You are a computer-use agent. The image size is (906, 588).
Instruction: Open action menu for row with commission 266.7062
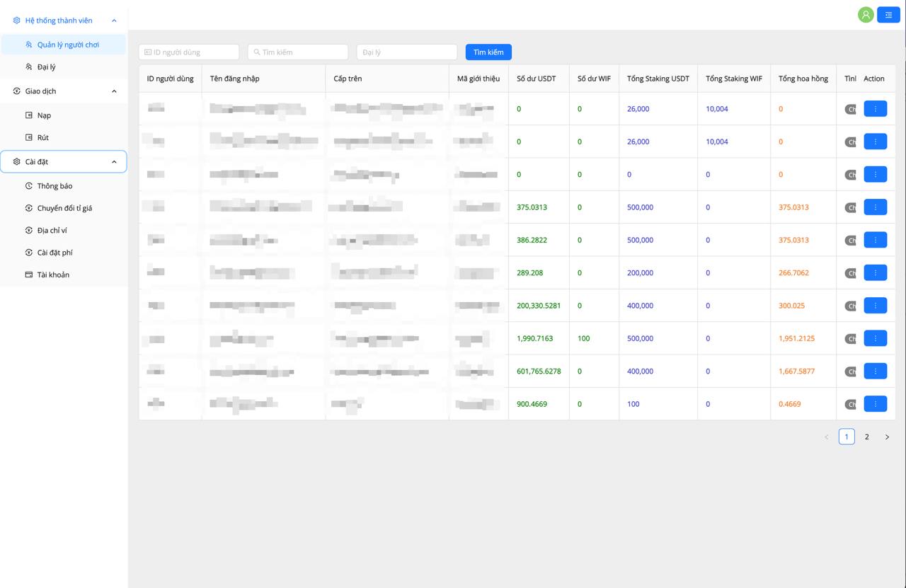click(876, 272)
